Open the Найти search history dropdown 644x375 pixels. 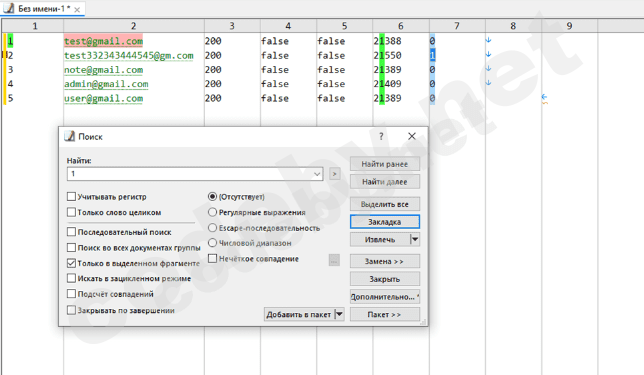pos(317,174)
